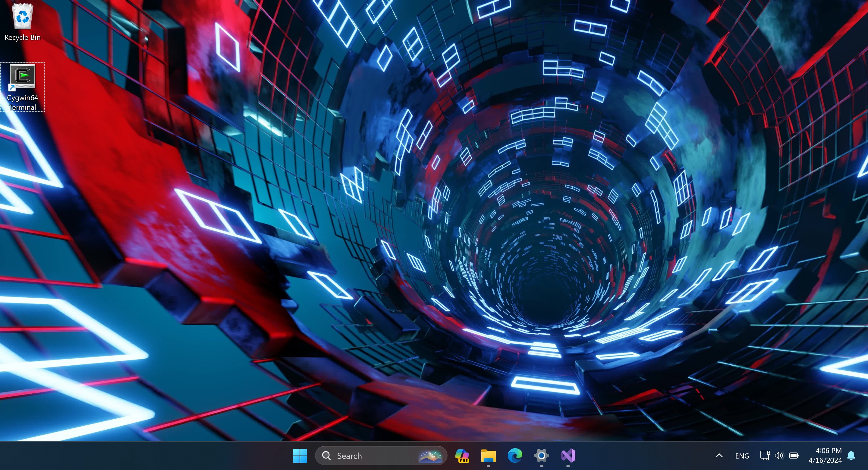The height and width of the screenshot is (470, 868).
Task: Open File Explorer from the taskbar
Action: (x=489, y=456)
